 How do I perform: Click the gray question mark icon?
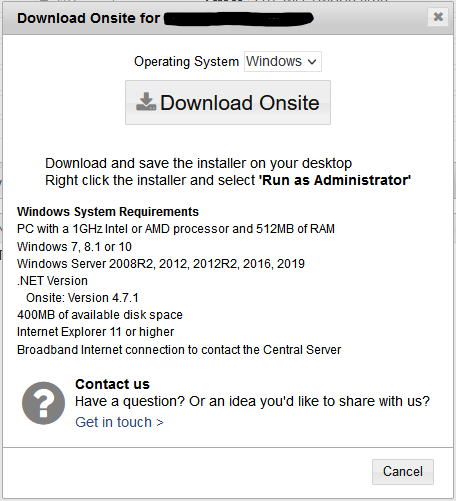[43, 403]
